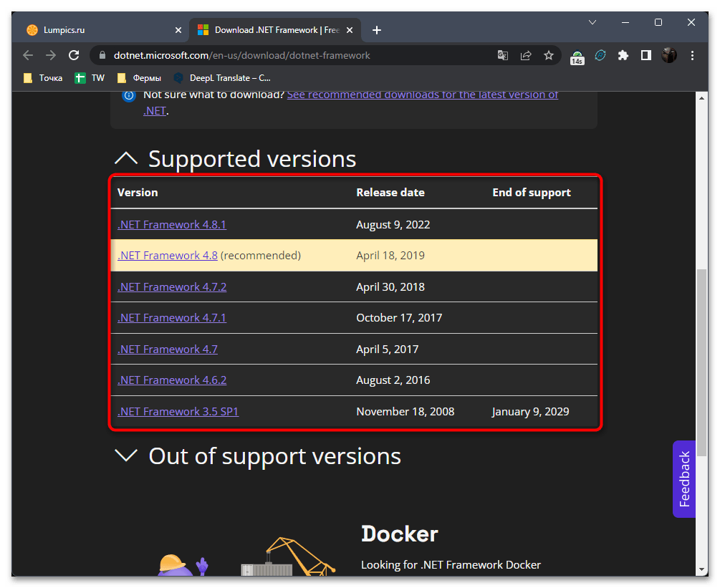This screenshot has width=720, height=588.
Task: Go back using the browser back arrow
Action: coord(28,56)
